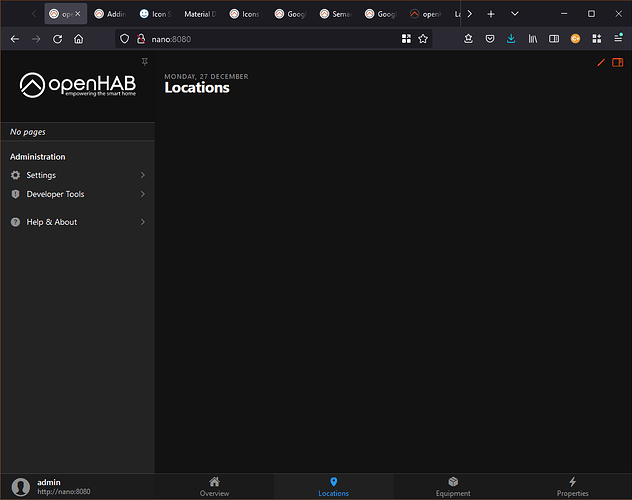
Task: Bookmark this page with the star icon
Action: click(423, 39)
